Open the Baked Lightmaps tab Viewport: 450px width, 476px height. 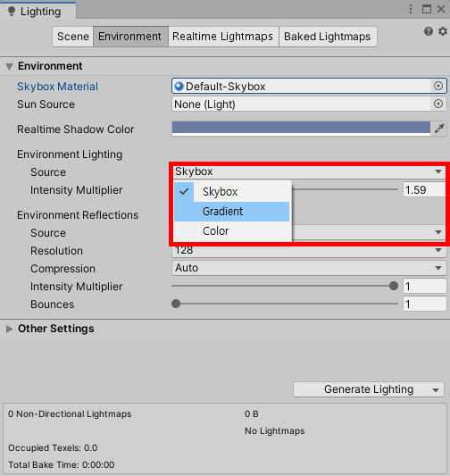[328, 37]
